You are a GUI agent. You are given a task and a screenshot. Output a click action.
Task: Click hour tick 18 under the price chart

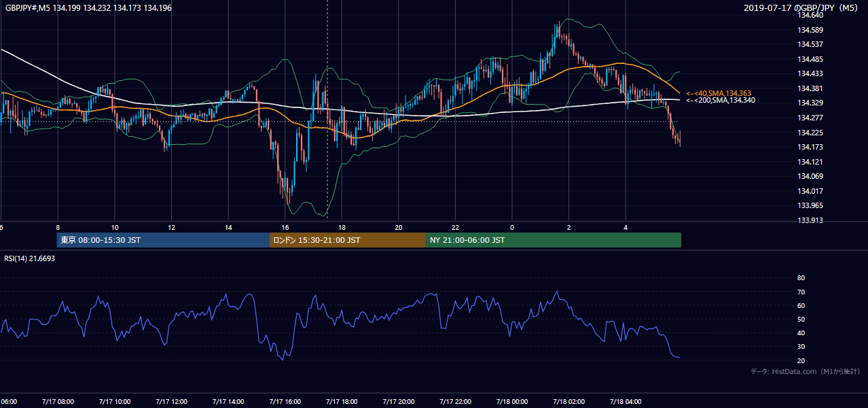pyautogui.click(x=342, y=227)
